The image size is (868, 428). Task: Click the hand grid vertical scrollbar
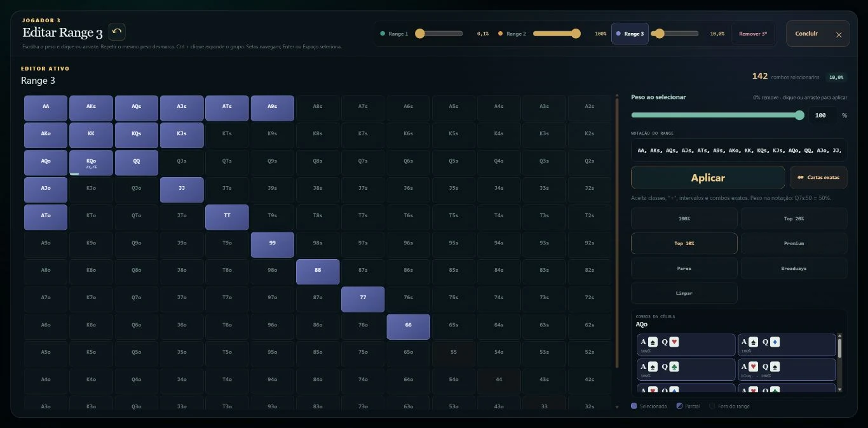(x=616, y=232)
